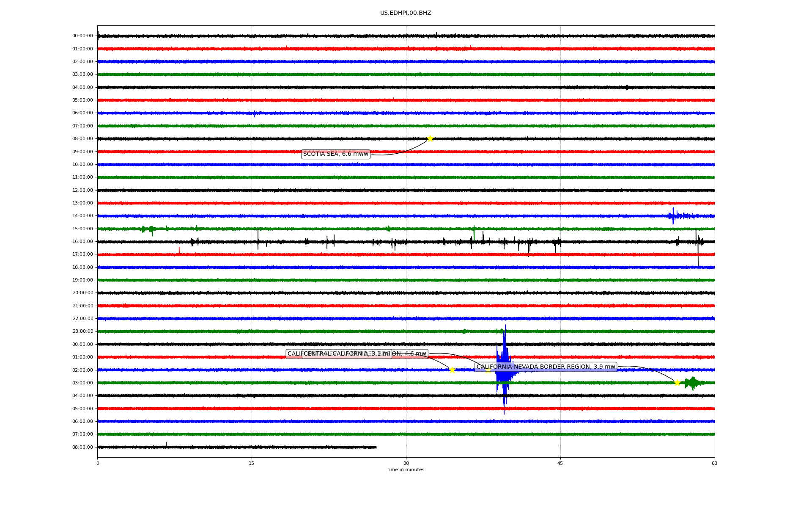The image size is (812, 508).
Task: Click the 21:00:00 row time label
Action: [x=82, y=306]
